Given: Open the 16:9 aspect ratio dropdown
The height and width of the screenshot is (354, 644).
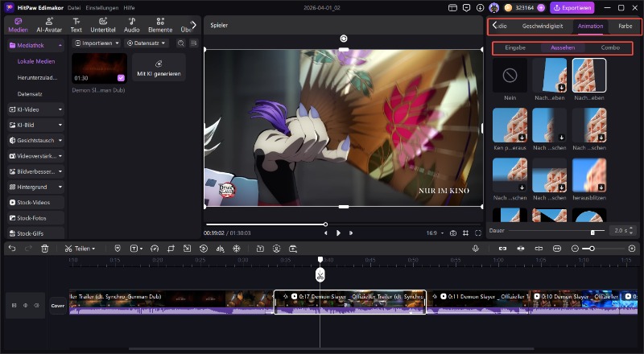Looking at the screenshot, I should coord(435,233).
